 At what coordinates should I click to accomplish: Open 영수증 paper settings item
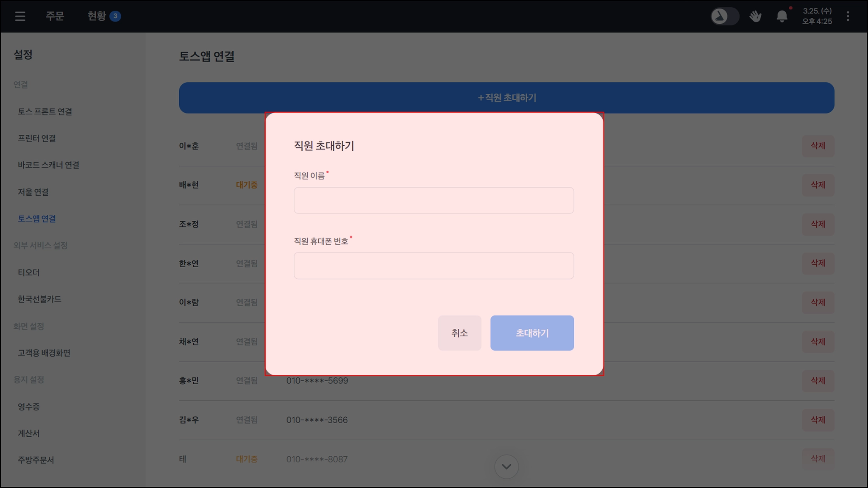[x=29, y=407]
